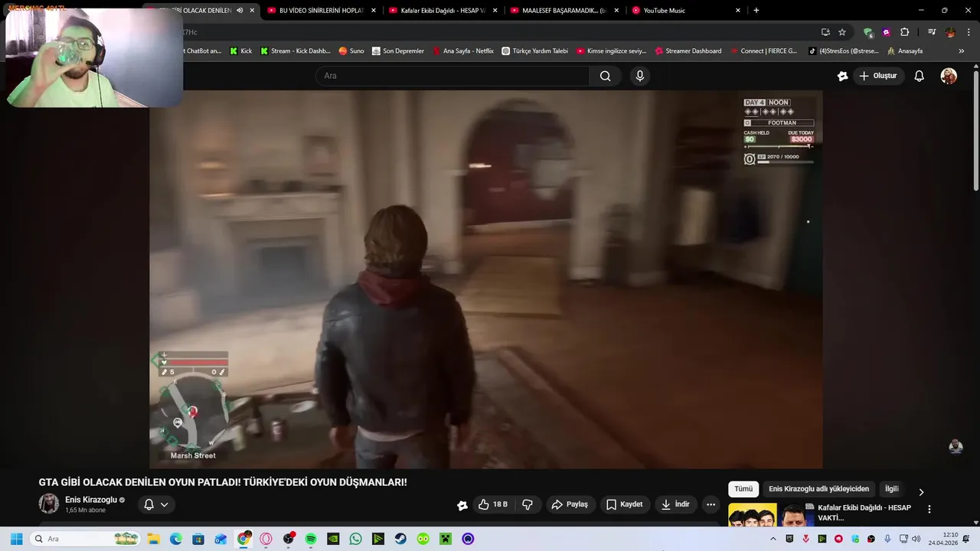Open the Enis Kirazoglu channel name link
980x551 pixels.
pyautogui.click(x=91, y=500)
